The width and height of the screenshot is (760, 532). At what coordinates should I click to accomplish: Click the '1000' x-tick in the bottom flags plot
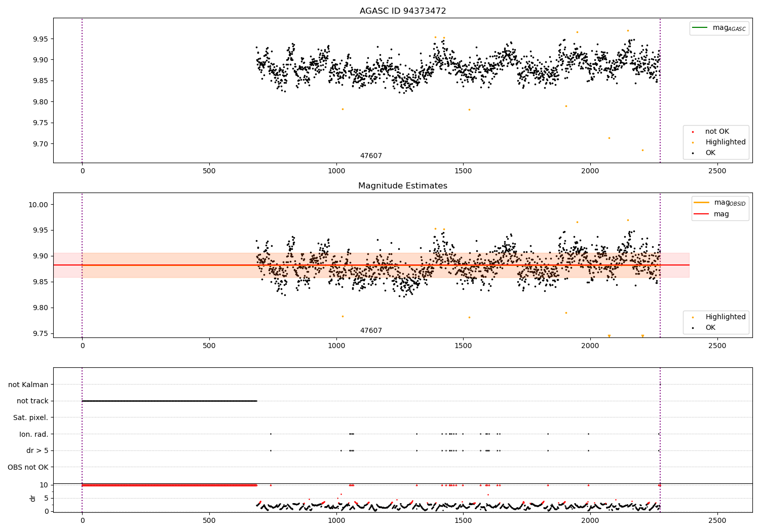[x=336, y=520]
